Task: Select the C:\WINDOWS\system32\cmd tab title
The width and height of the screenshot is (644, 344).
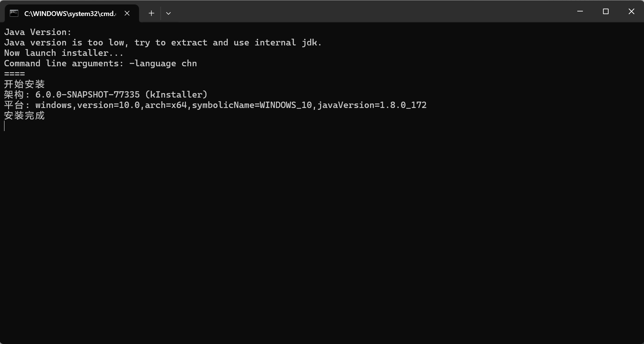Action: pos(70,13)
